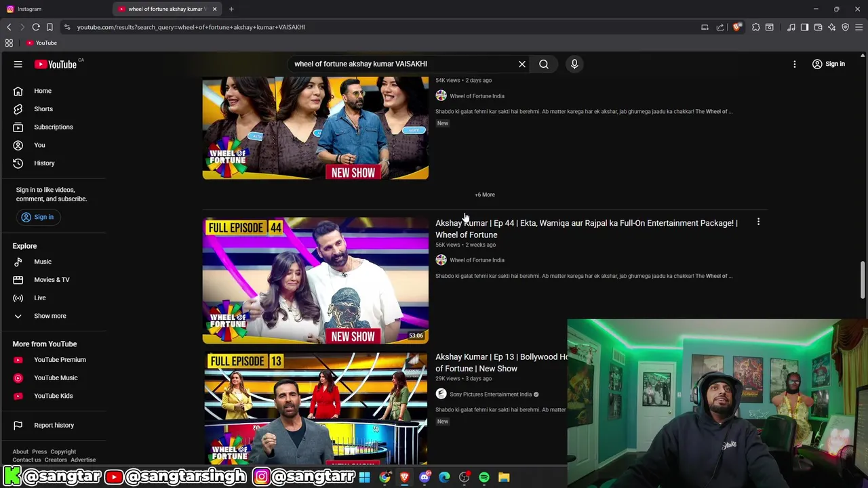This screenshot has width=868, height=488.
Task: Open Discord from the taskbar
Action: pos(425,477)
